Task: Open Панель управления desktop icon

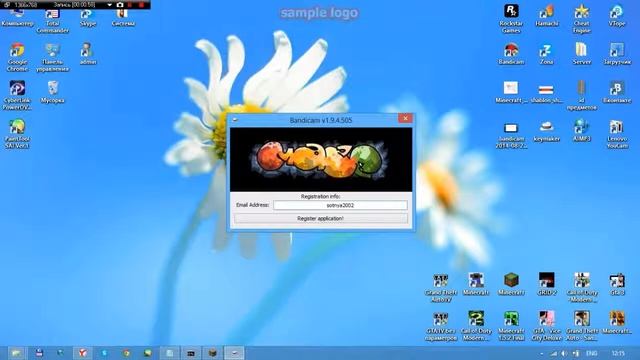Action: [x=52, y=57]
